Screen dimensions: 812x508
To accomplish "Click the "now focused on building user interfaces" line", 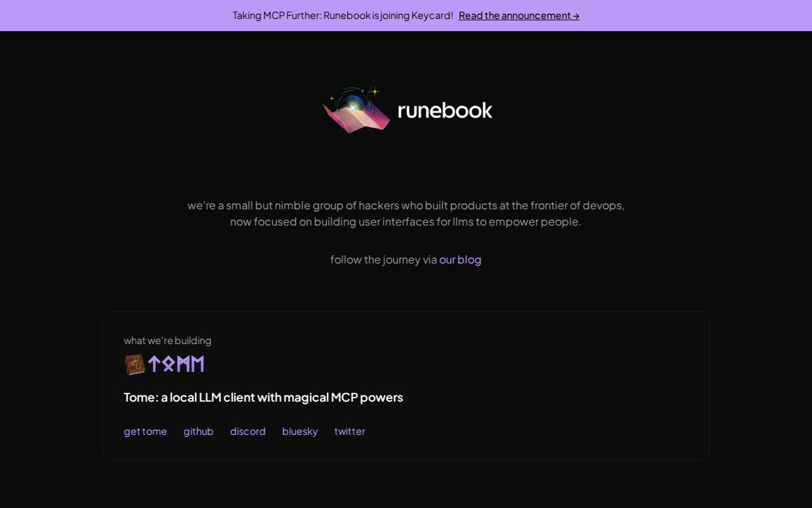I will tap(405, 221).
